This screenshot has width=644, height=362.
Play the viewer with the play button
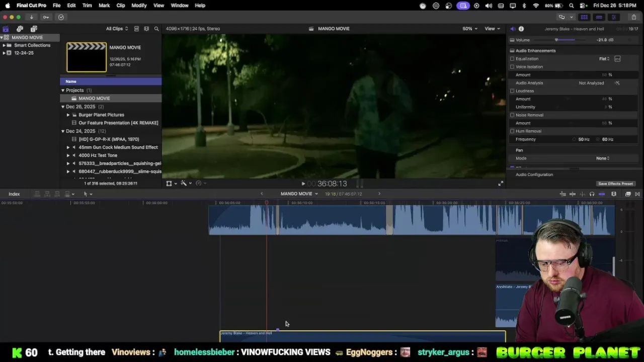click(303, 184)
